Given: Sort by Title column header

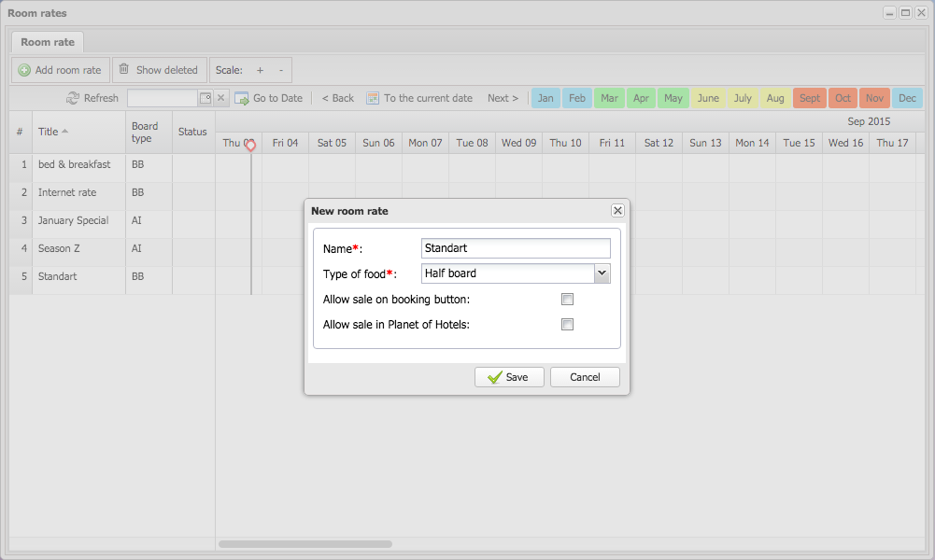Looking at the screenshot, I should pos(78,133).
